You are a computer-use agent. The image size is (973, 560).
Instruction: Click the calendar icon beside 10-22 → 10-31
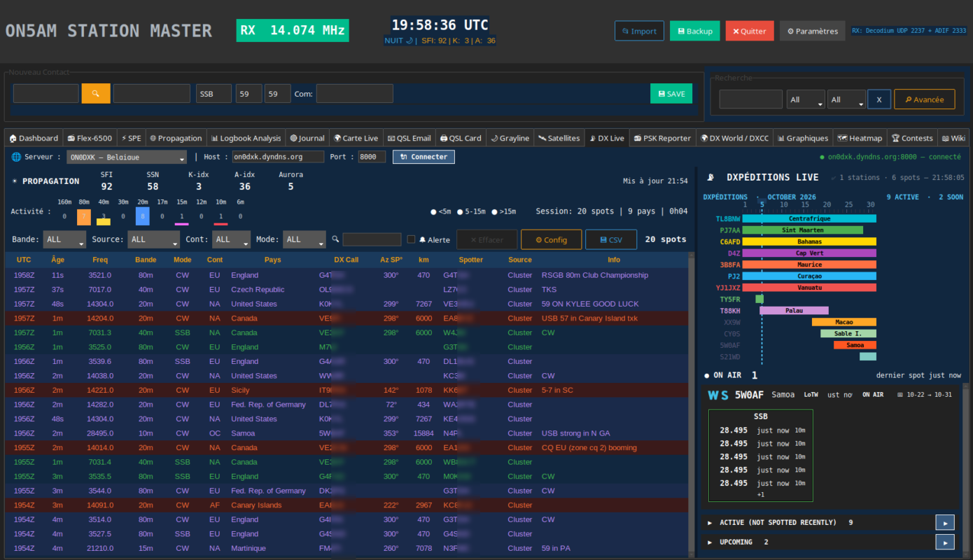pyautogui.click(x=900, y=395)
